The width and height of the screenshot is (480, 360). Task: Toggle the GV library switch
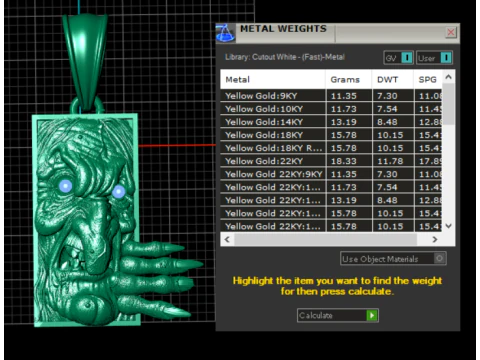point(398,58)
